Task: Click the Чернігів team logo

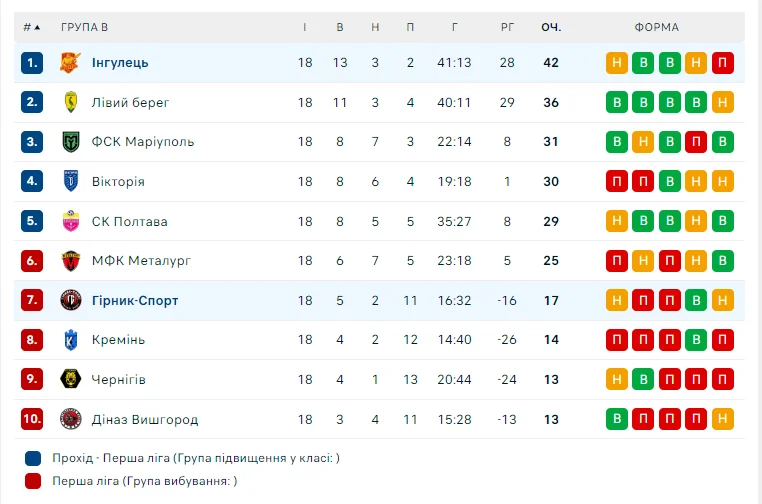Action: (71, 379)
